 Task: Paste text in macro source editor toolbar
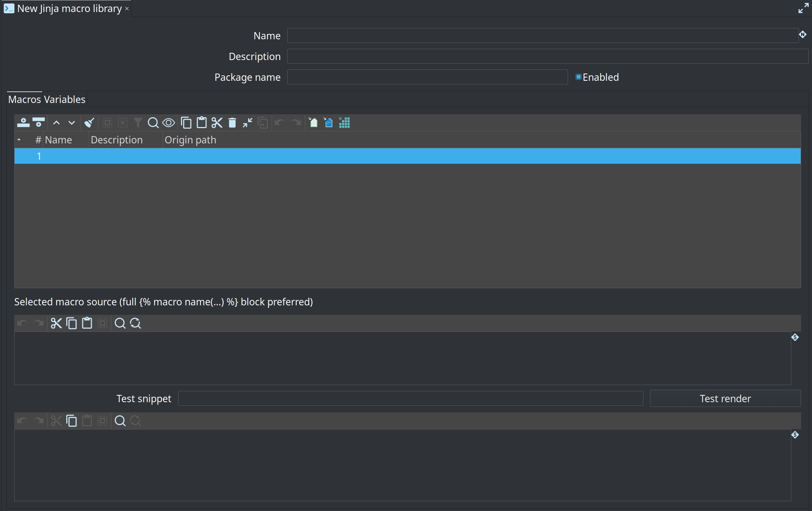coord(87,323)
